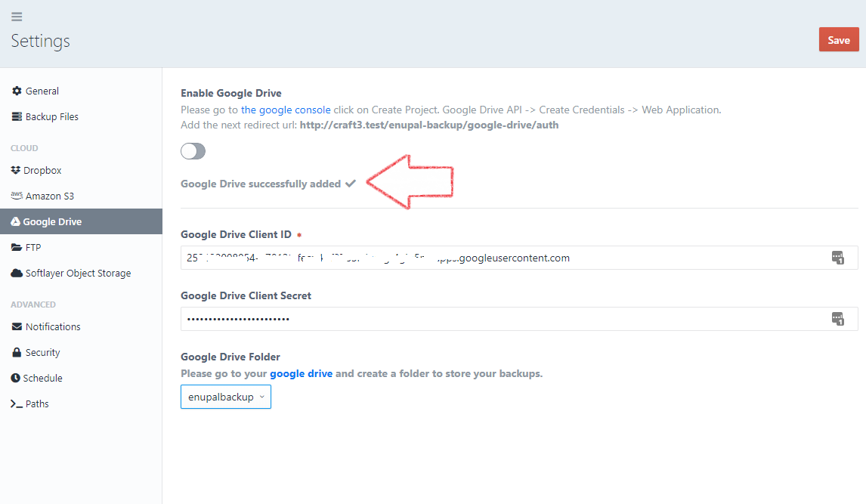Click the red Save button
Screen dimensions: 866x504
click(838, 40)
